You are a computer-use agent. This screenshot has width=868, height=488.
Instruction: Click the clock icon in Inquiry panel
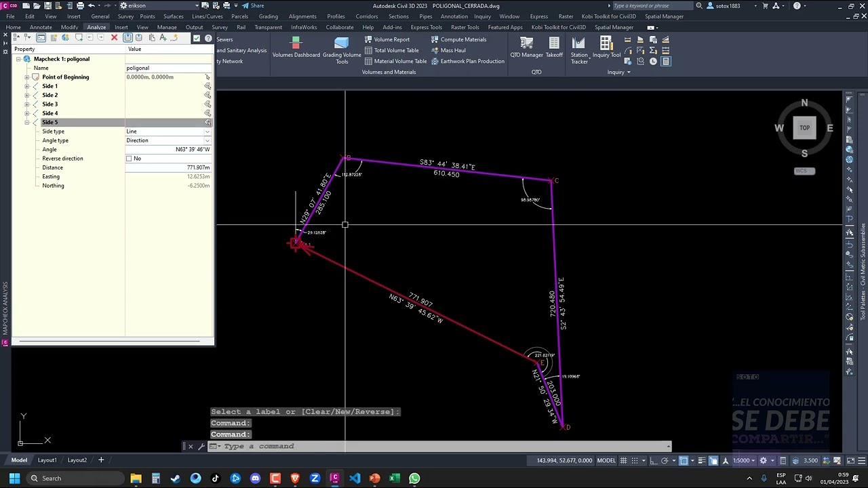[x=653, y=61]
